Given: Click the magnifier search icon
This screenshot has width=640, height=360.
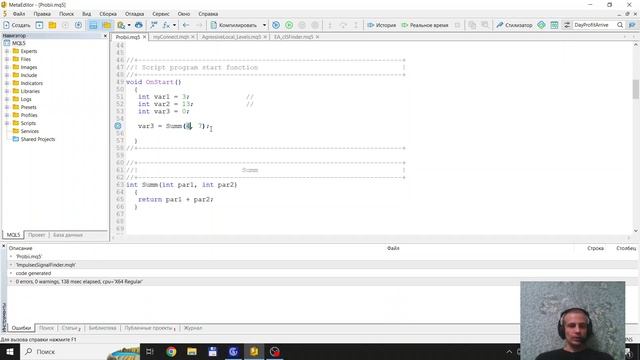Looking at the screenshot, I should (x=620, y=25).
